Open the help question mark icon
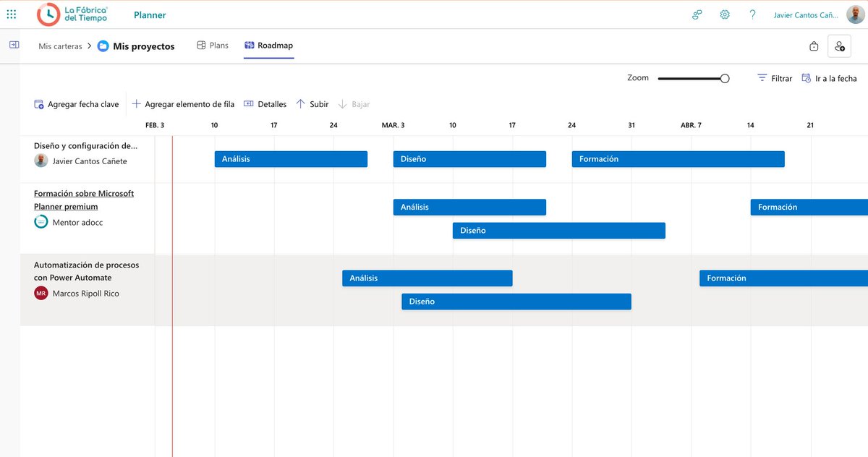 752,14
